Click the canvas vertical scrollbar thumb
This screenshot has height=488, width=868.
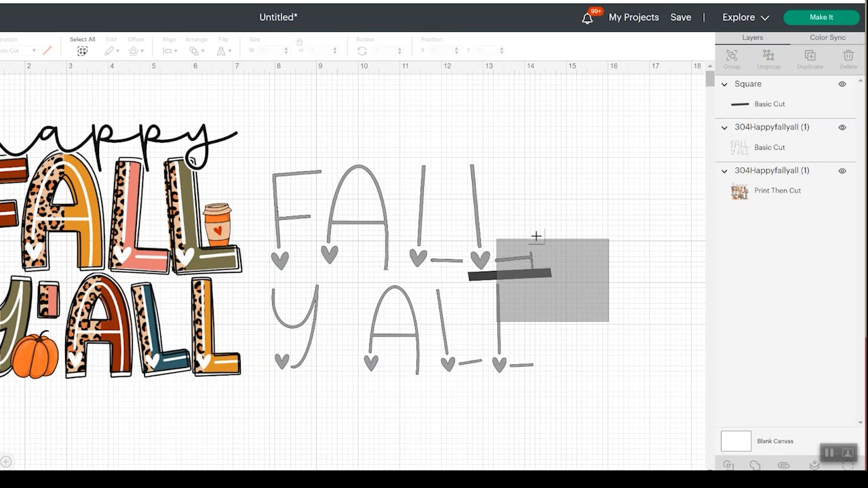click(x=710, y=80)
